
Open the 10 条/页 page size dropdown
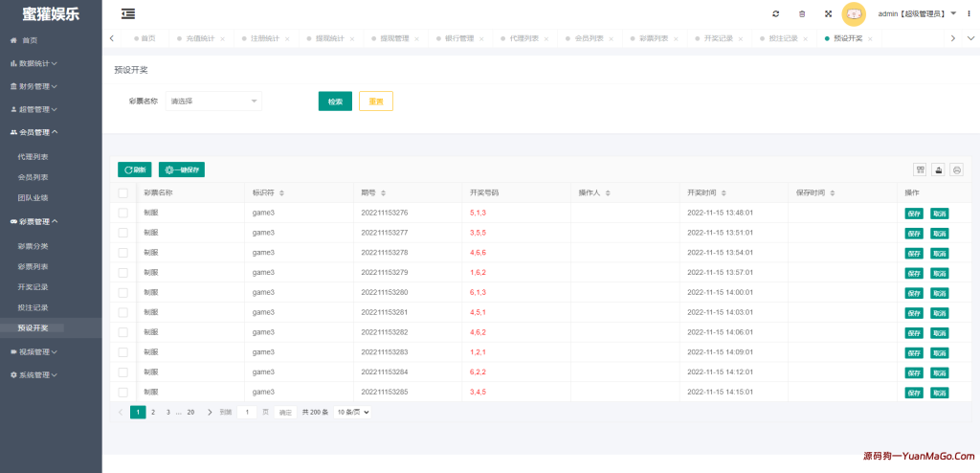(352, 412)
